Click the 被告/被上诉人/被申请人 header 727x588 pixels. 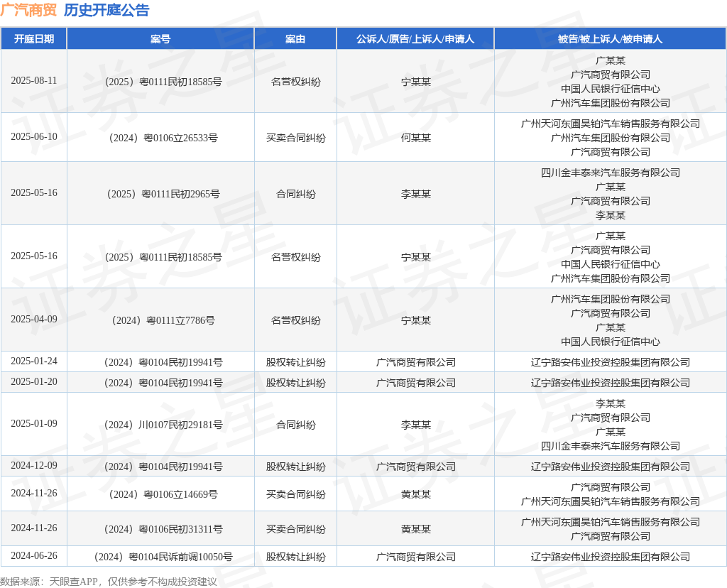click(610, 39)
